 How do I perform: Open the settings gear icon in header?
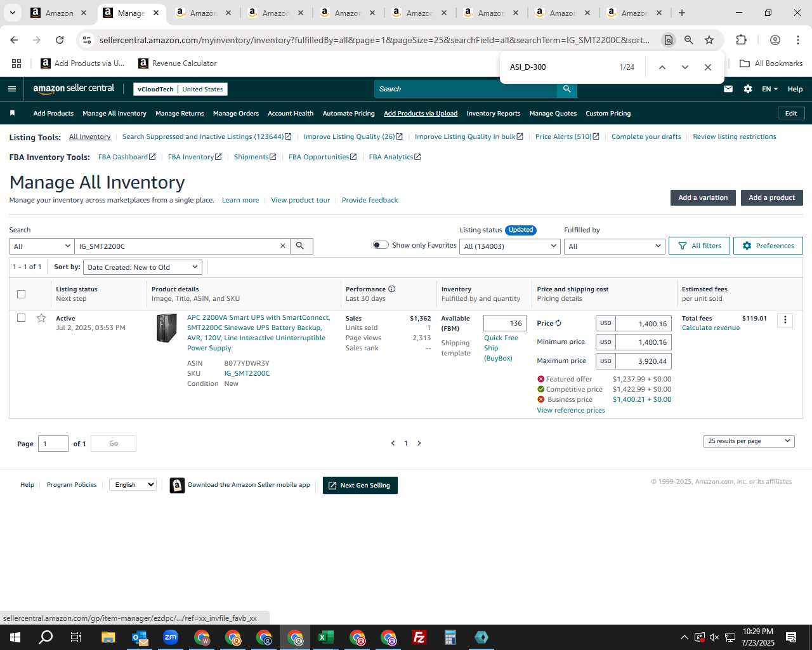coord(748,89)
